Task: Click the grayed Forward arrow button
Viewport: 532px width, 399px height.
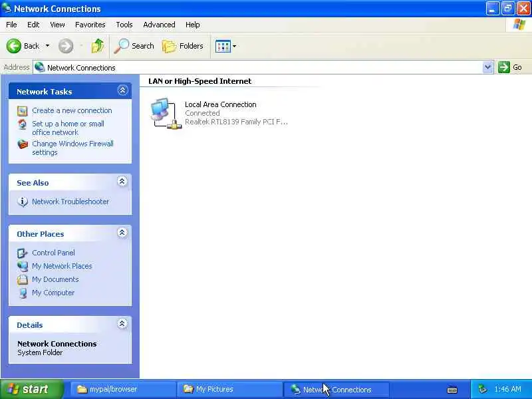Action: (66, 46)
